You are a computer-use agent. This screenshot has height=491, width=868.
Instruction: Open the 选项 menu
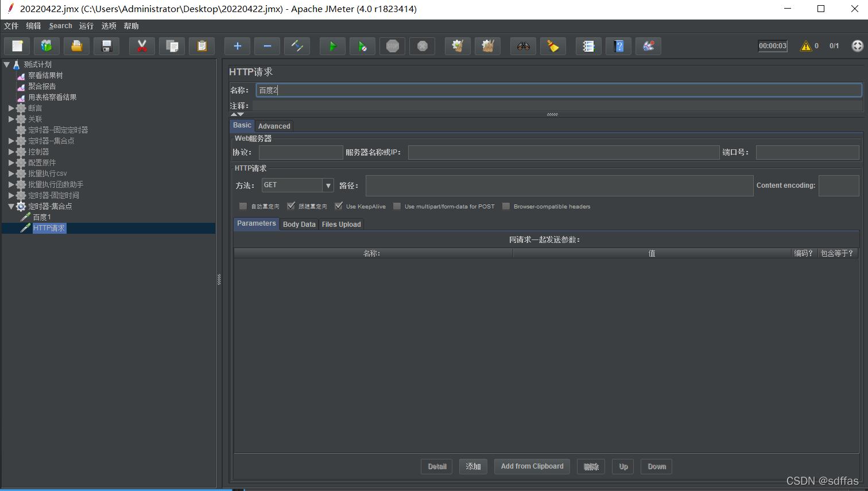click(x=108, y=26)
